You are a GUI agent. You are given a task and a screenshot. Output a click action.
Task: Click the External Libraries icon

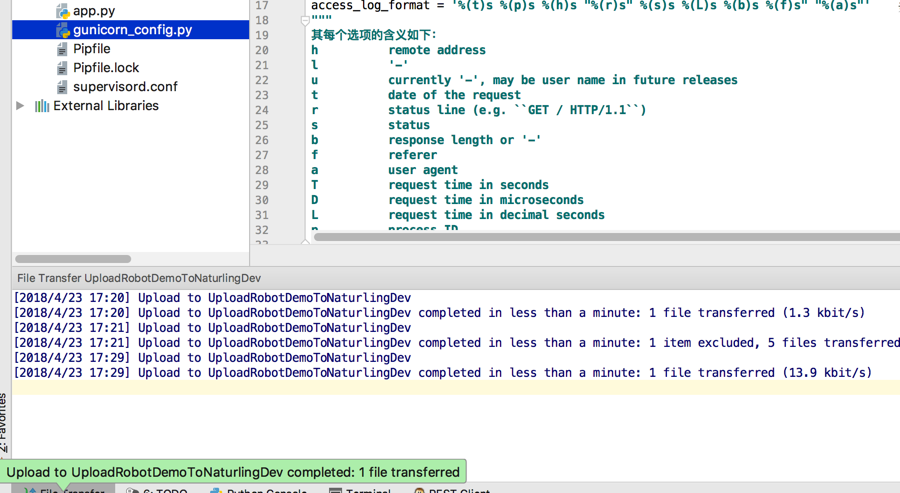[x=42, y=106]
